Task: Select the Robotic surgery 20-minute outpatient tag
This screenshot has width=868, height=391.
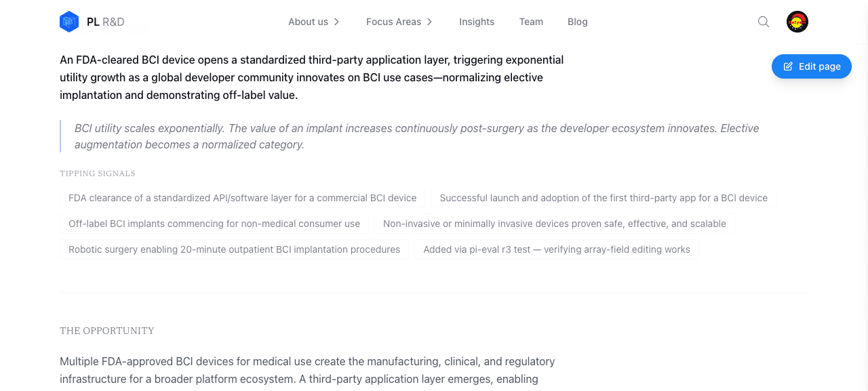Action: [235, 249]
